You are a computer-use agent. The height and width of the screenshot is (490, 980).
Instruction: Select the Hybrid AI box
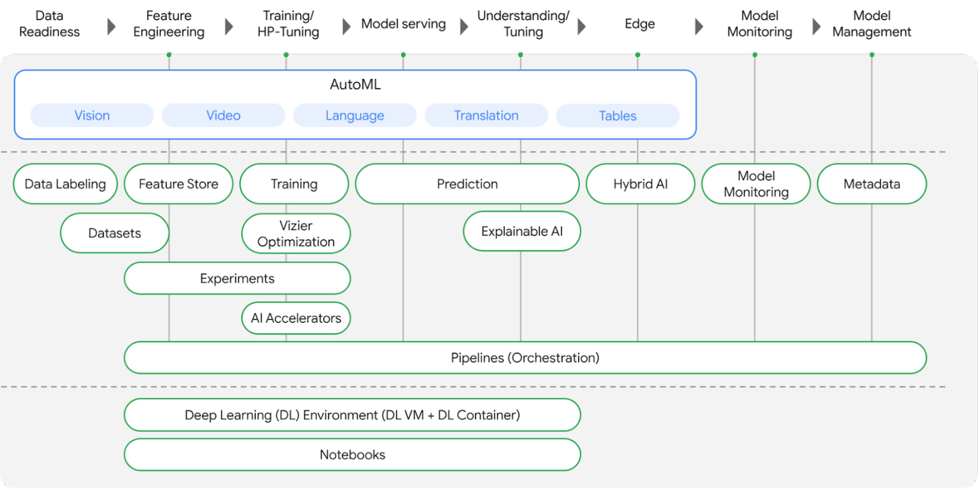point(641,184)
